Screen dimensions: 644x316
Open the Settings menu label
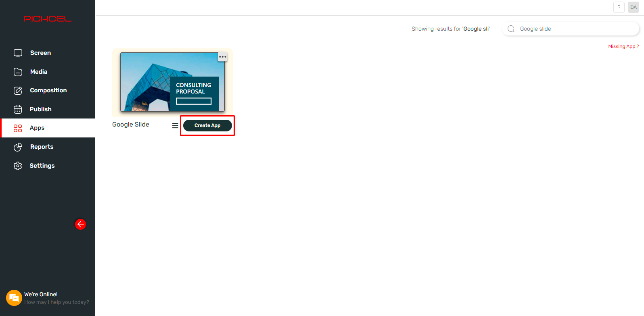pyautogui.click(x=42, y=166)
